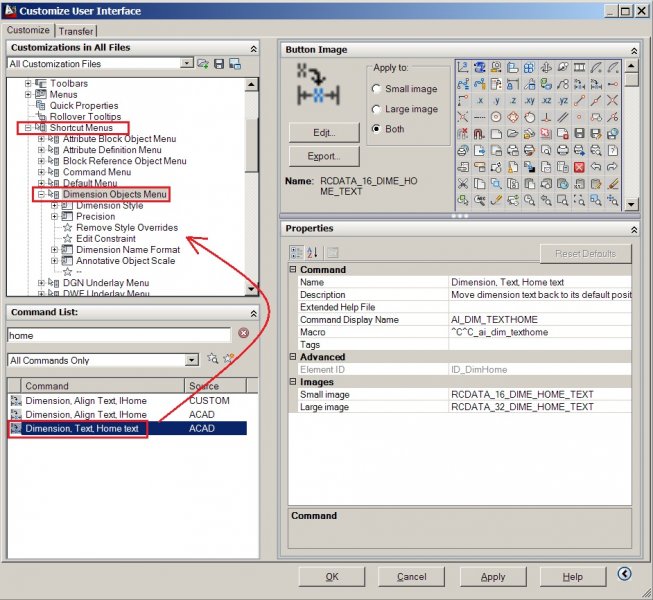Click the Export... button
Screen dimensions: 653x600
click(324, 156)
